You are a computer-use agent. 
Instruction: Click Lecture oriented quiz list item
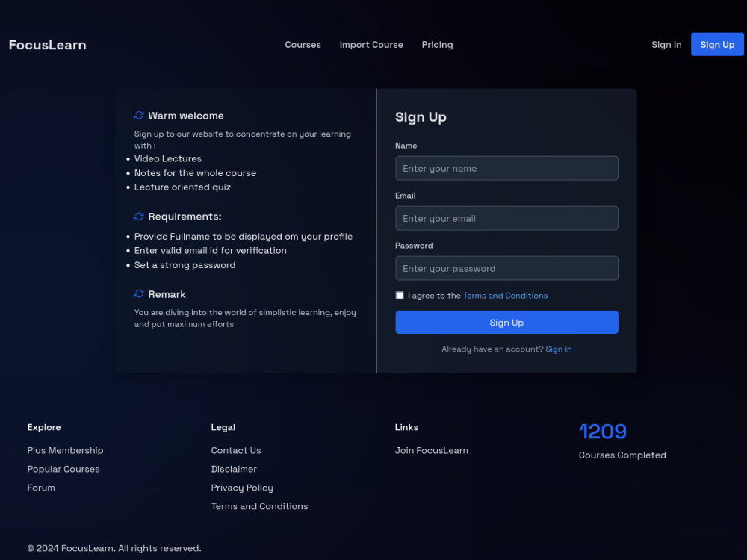point(182,187)
